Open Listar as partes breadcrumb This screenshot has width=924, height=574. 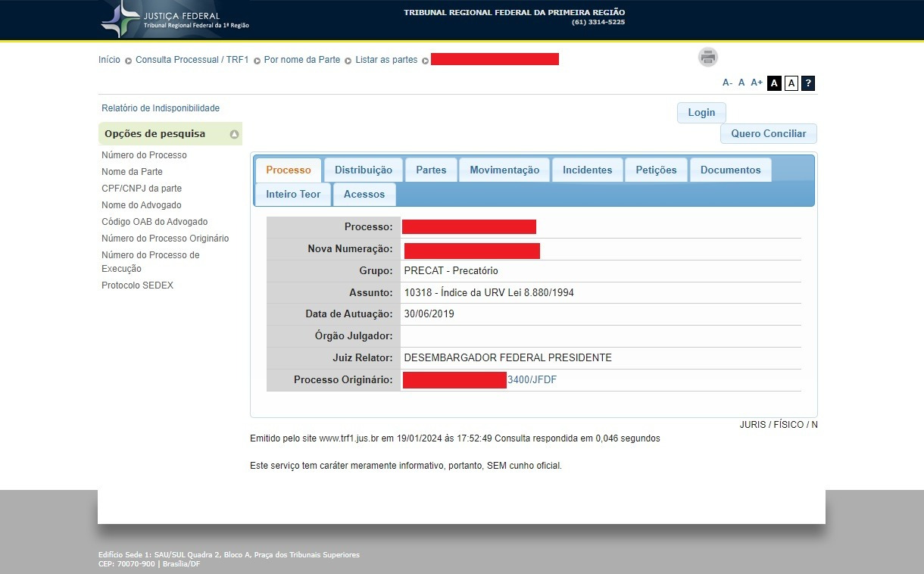coord(386,60)
